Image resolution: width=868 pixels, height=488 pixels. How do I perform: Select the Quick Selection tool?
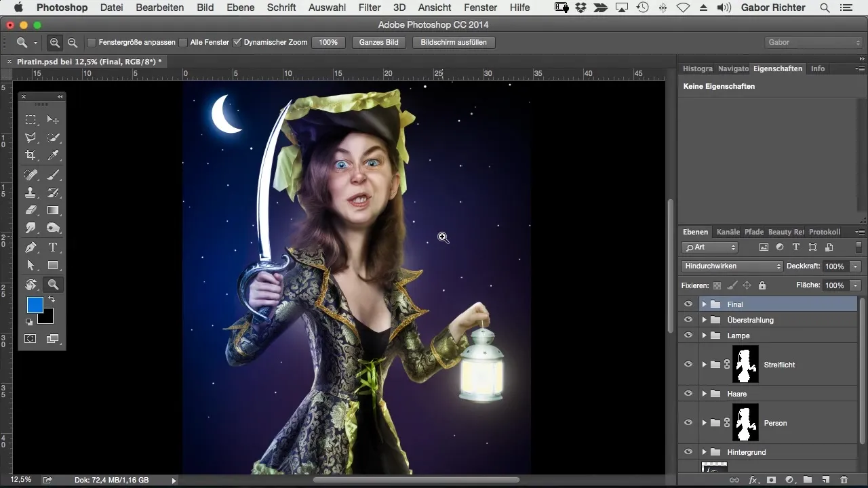tap(53, 138)
